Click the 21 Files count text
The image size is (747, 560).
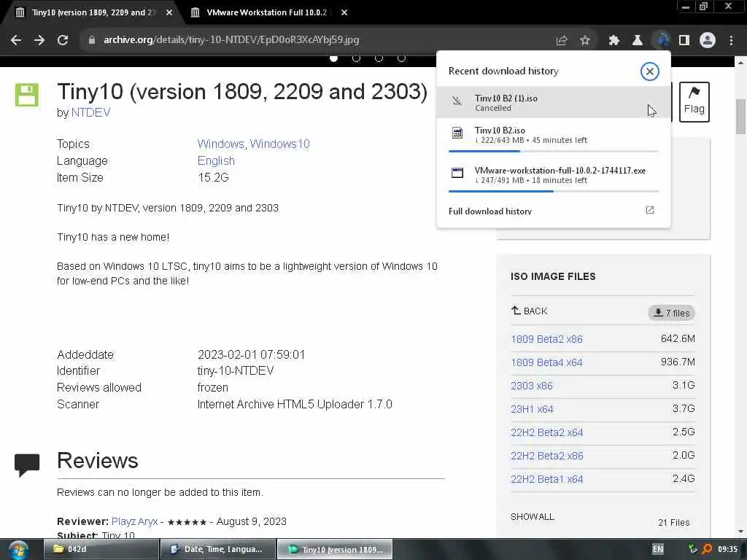coord(673,522)
